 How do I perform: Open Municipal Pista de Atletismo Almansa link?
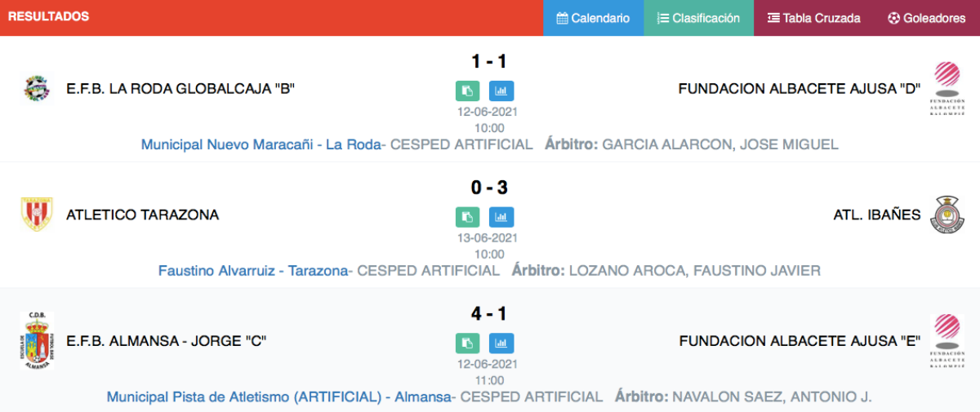tap(279, 396)
